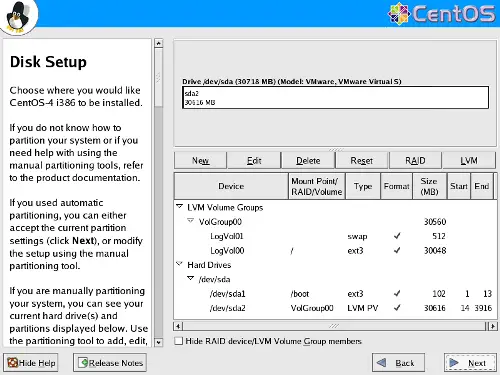The width and height of the screenshot is (500, 375).
Task: Click the Type column header
Action: coord(363,186)
